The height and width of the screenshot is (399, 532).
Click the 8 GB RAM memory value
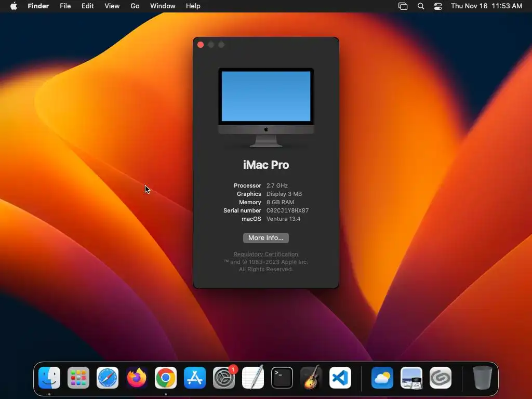280,202
